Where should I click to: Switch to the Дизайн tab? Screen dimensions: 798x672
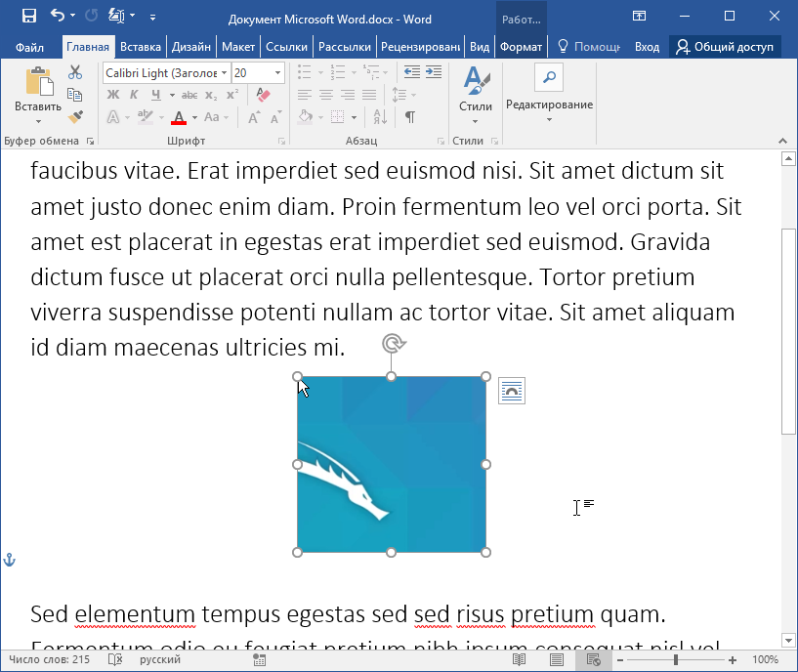click(191, 47)
